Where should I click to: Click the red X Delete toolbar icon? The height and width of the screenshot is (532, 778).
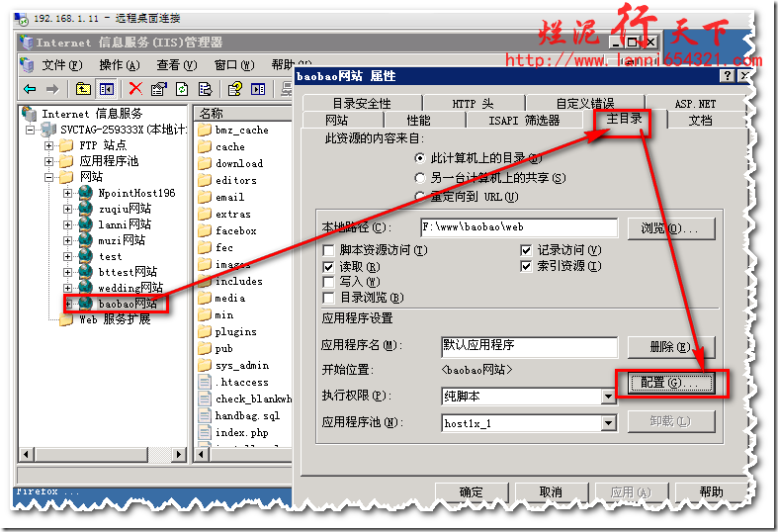point(135,89)
